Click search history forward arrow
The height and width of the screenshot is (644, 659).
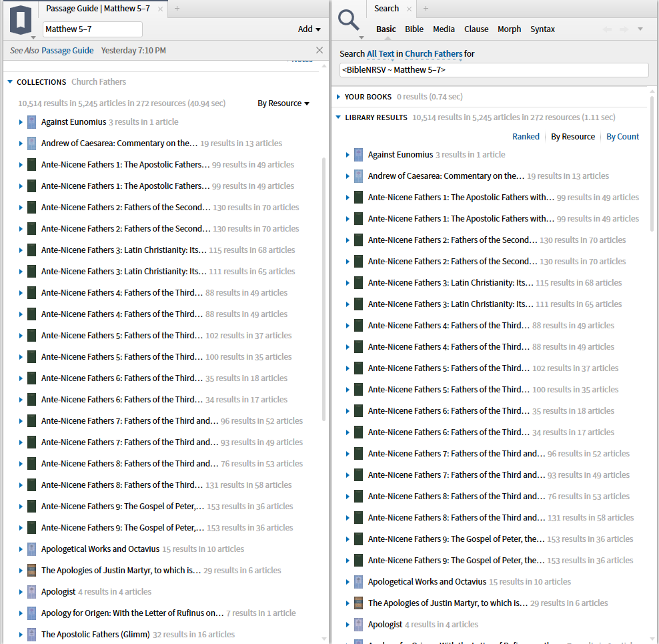tap(624, 29)
